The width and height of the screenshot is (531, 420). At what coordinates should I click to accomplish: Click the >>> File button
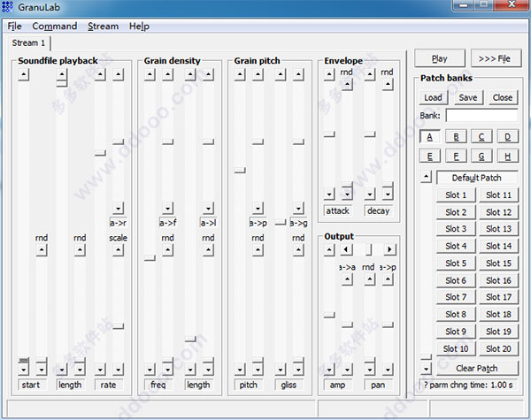[496, 58]
